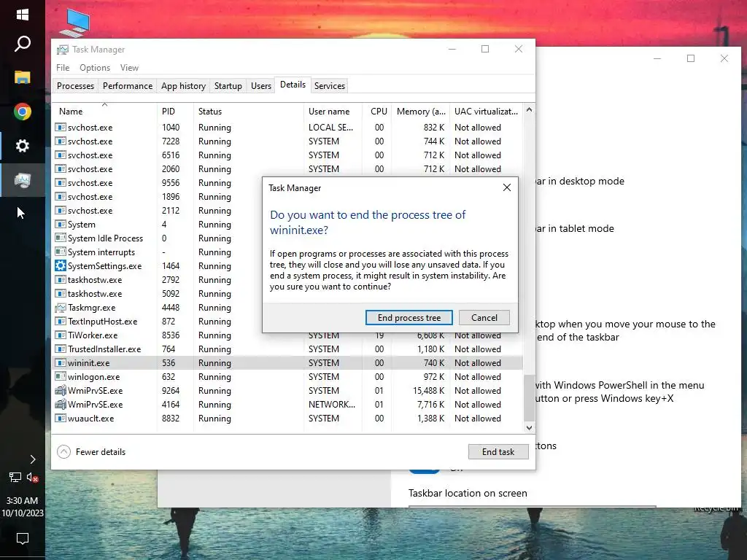The image size is (747, 560).
Task: Open File Explorer from taskbar
Action: 23,77
